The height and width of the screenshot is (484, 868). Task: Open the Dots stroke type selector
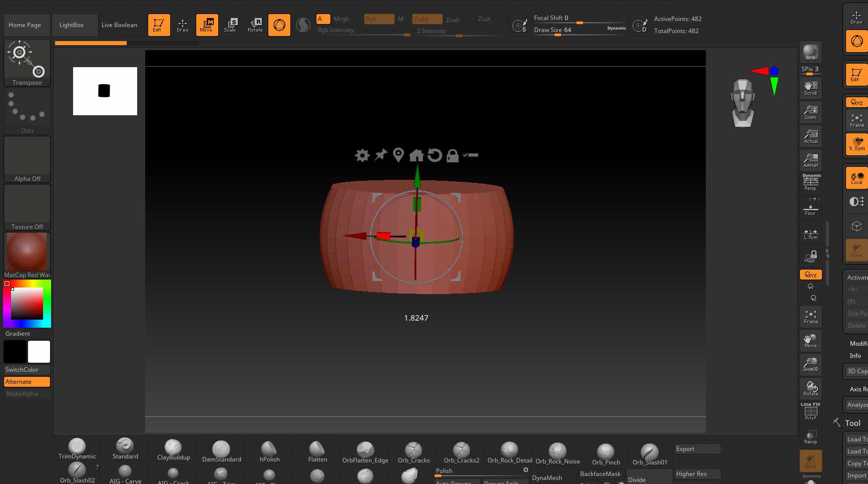pos(27,111)
